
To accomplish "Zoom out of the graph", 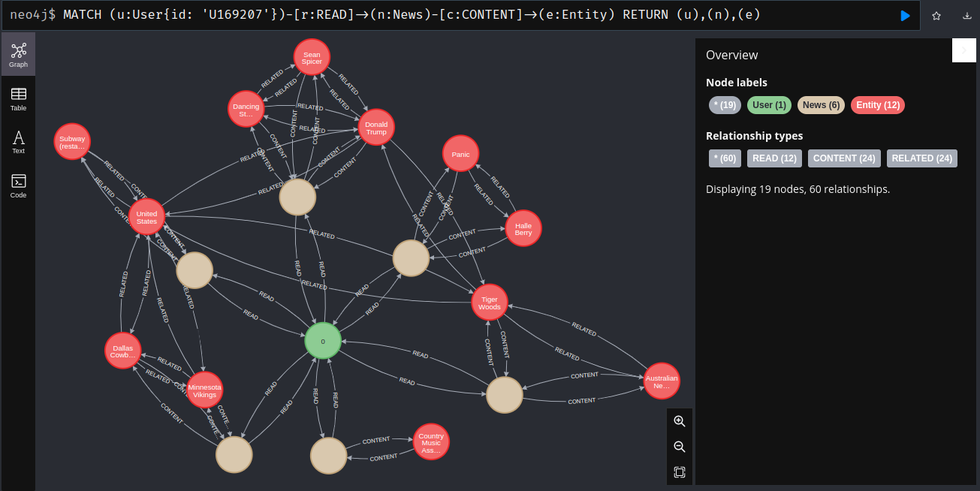I will click(680, 447).
